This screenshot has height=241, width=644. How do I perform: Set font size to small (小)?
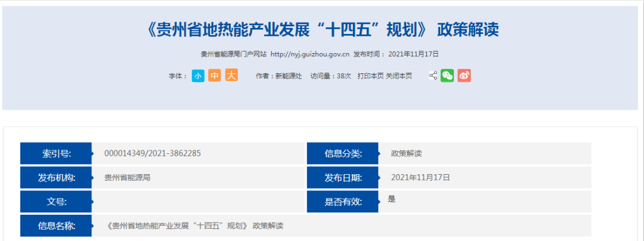coord(198,76)
